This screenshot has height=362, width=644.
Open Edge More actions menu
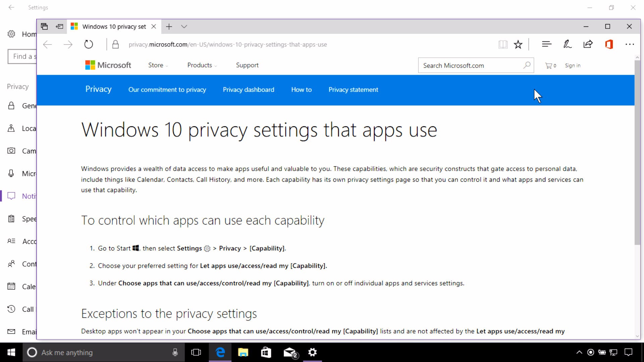[630, 44]
